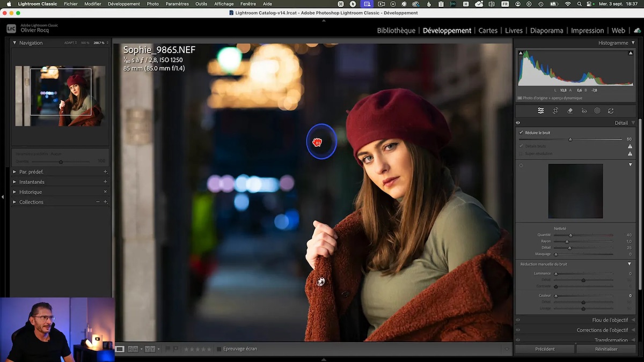Add a collection with the plus icon
Screen dimensions: 644x362
[105, 202]
